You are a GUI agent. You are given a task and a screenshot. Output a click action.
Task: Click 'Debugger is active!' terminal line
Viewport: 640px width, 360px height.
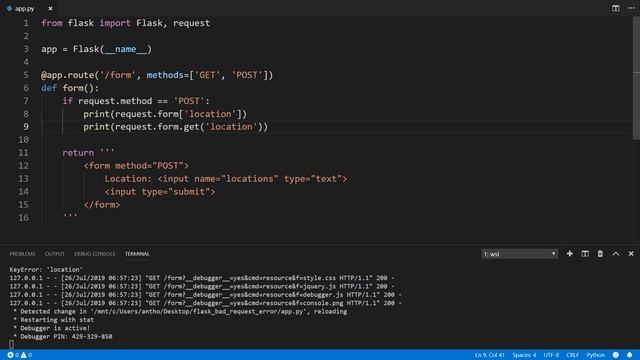point(52,328)
